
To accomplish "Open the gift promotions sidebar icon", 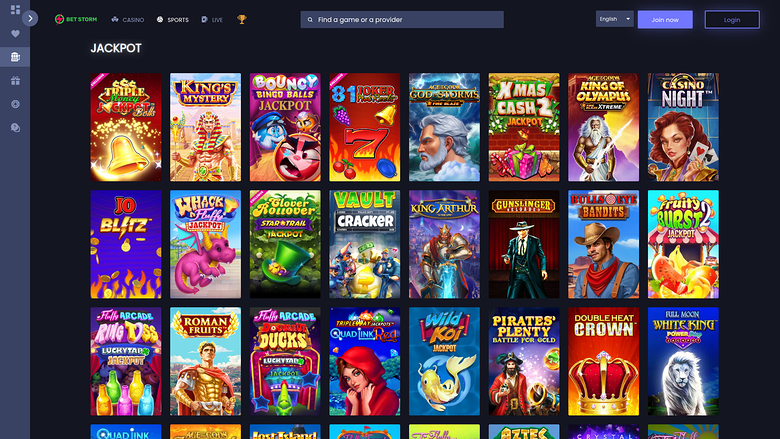I will (x=15, y=81).
